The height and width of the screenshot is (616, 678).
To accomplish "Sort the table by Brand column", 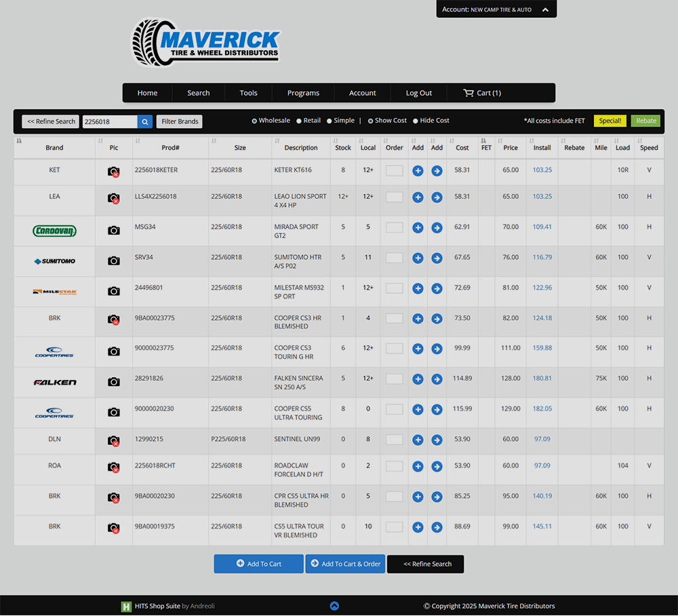I will 54,147.
